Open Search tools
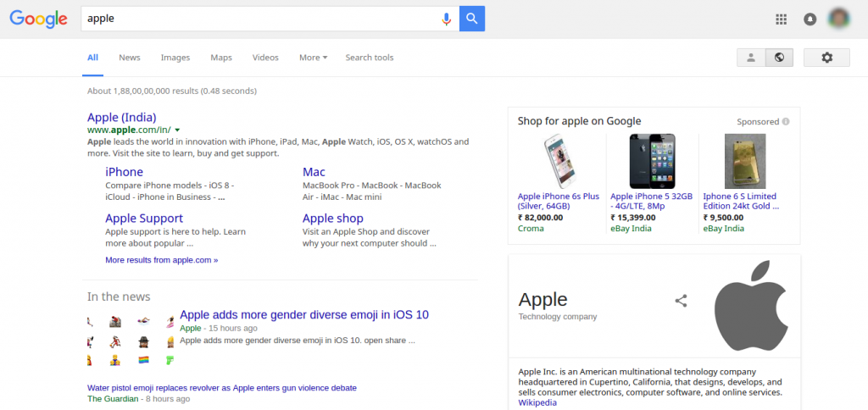This screenshot has width=868, height=410. pos(370,58)
